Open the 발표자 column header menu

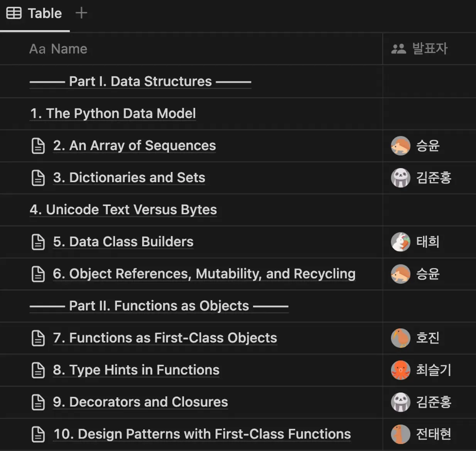point(429,49)
